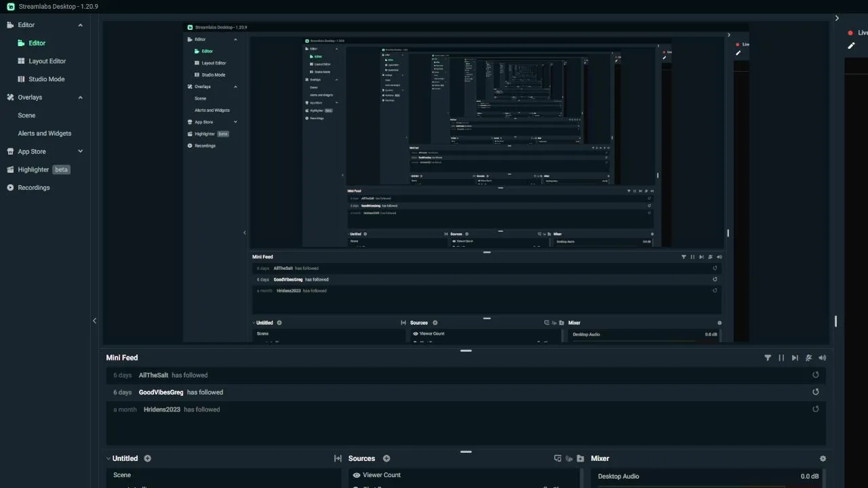Collapse the Editor section chevron in sidebar
868x488 pixels.
pyautogui.click(x=80, y=25)
